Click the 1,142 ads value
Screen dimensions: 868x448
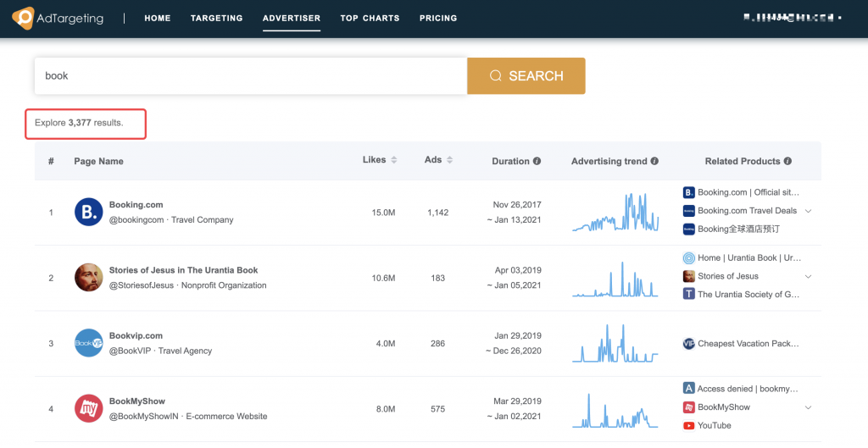pos(438,213)
